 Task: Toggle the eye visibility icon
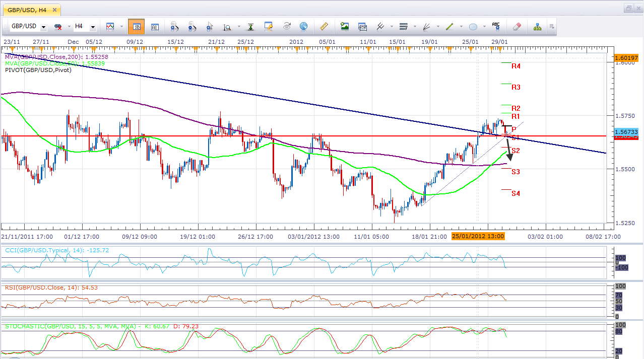tap(287, 26)
